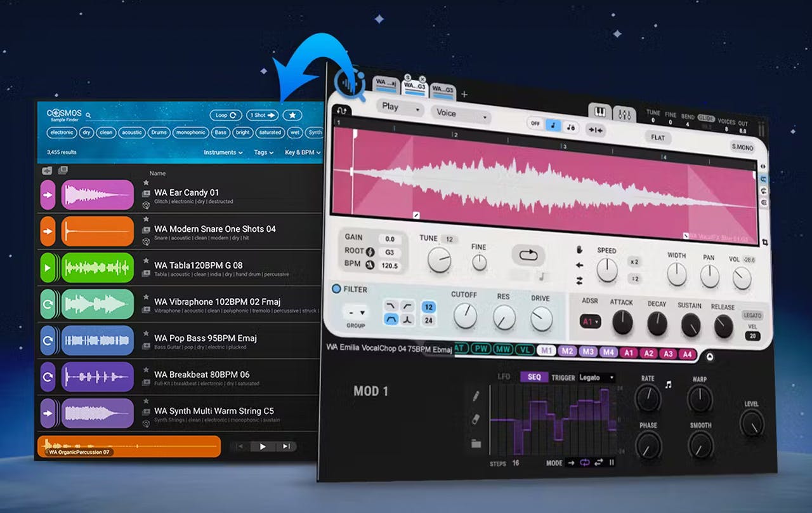The width and height of the screenshot is (812, 513).
Task: Switch to the SEQ tab
Action: point(534,377)
